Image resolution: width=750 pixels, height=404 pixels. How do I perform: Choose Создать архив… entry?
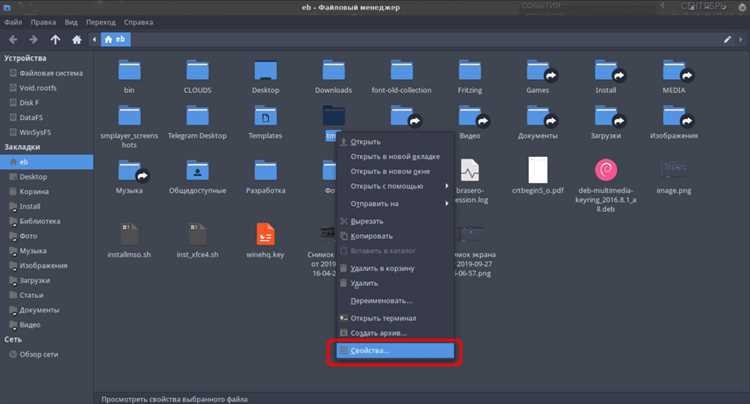[x=395, y=333]
